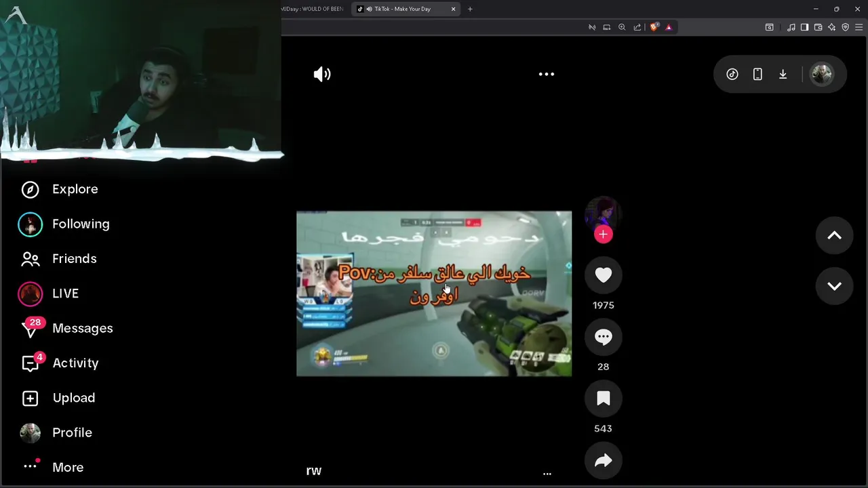Viewport: 868px width, 488px height.
Task: Open a new browser tab
Action: tap(470, 9)
